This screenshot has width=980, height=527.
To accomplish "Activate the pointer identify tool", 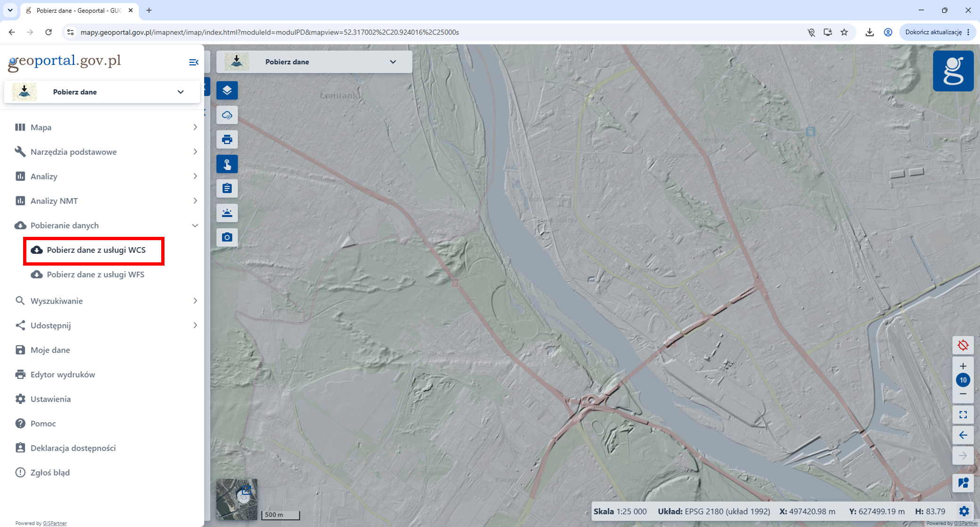I will pyautogui.click(x=227, y=164).
